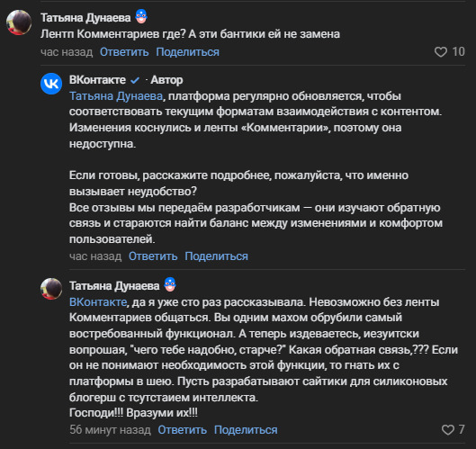Open top comment author name Татьяна Дунаева
The image size is (476, 449).
(x=85, y=18)
